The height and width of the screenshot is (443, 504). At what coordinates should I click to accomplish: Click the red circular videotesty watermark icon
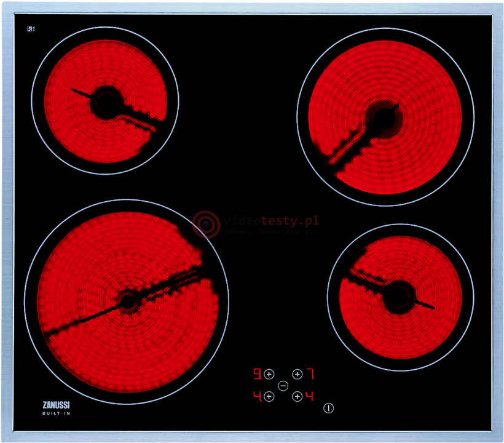[x=205, y=223]
